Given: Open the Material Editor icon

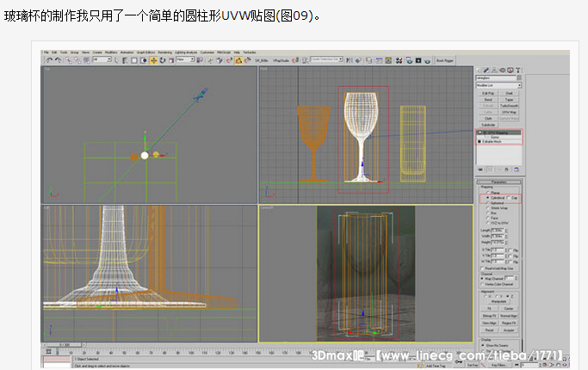Looking at the screenshot, I should pos(399,60).
